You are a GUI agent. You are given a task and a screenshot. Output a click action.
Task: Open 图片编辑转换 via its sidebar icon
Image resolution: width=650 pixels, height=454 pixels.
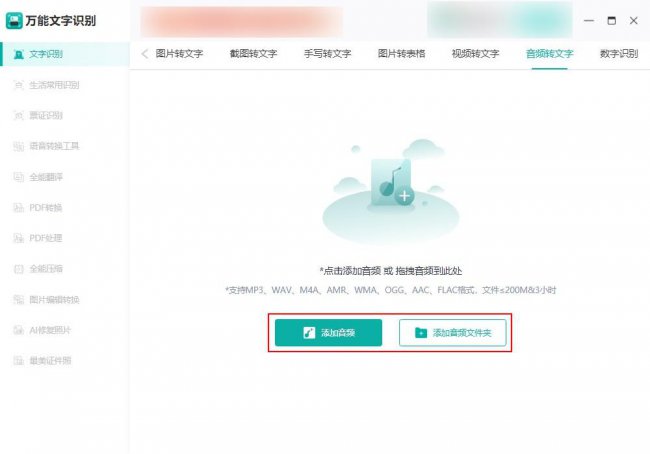[x=19, y=299]
